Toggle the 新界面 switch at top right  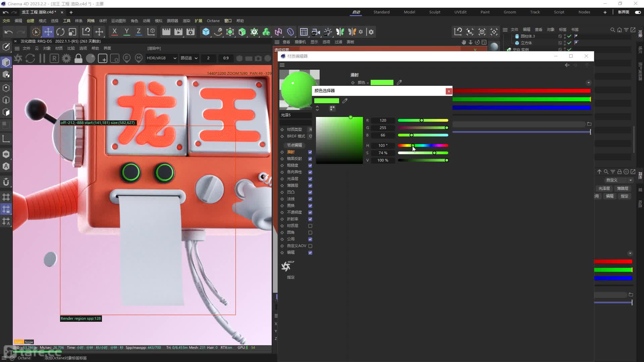click(638, 12)
